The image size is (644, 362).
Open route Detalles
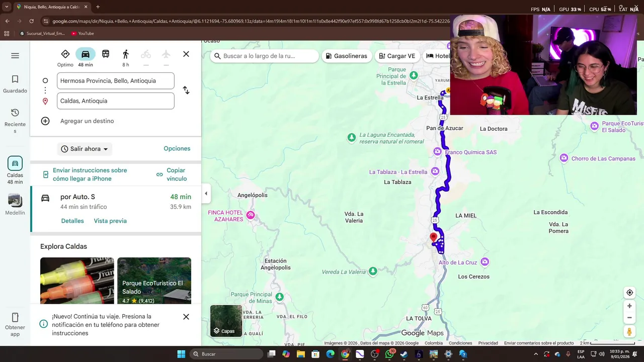[x=72, y=221]
